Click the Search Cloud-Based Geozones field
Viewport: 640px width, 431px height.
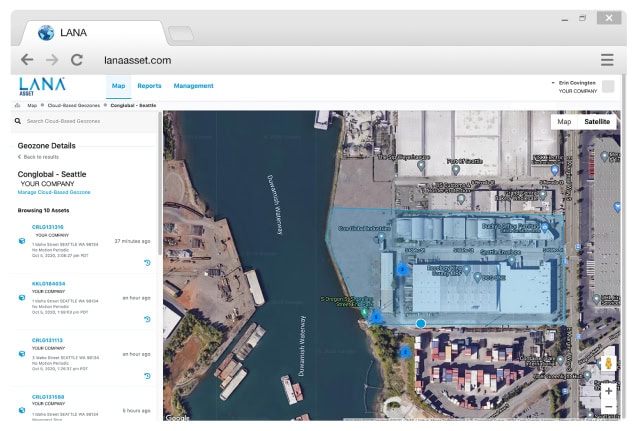point(84,121)
